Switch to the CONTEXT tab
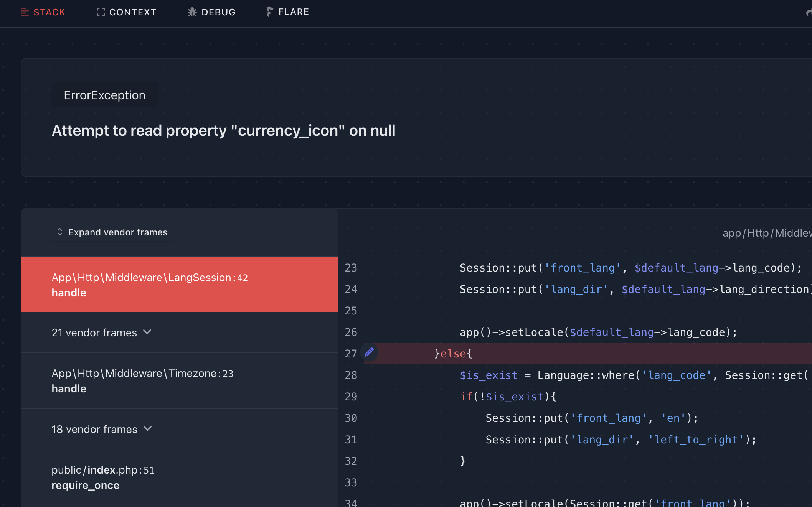 (x=126, y=12)
